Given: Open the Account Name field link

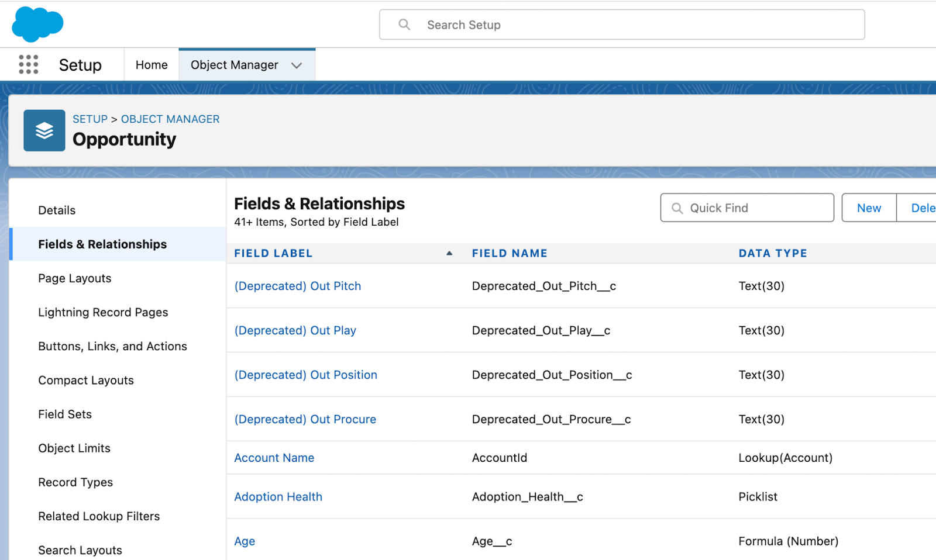Looking at the screenshot, I should pos(274,458).
